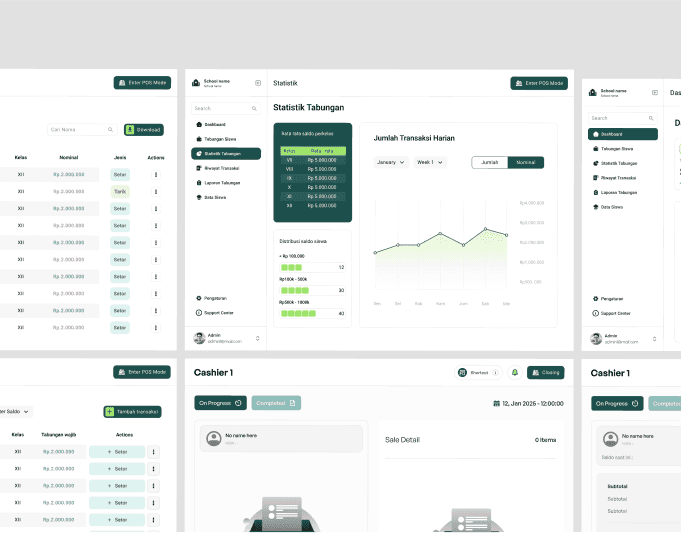Click the Laporan Tabungan icon in the right Dashboard sidebar
Image resolution: width=681 pixels, height=533 pixels.
(x=595, y=192)
